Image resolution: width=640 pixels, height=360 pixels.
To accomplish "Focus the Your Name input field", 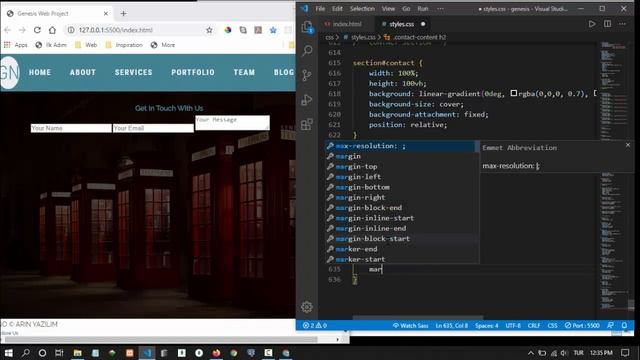I will [71, 128].
